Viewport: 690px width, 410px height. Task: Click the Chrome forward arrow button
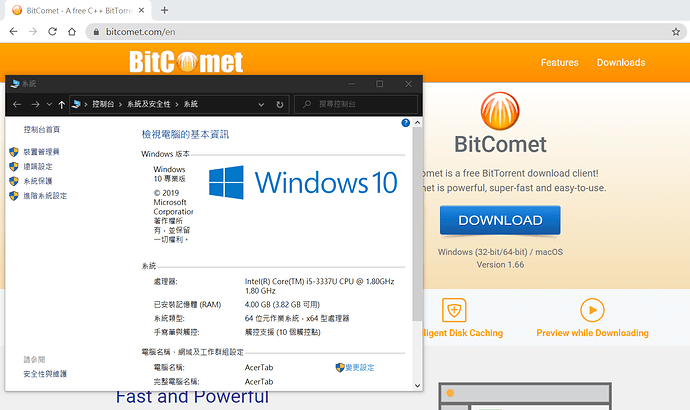[x=33, y=32]
